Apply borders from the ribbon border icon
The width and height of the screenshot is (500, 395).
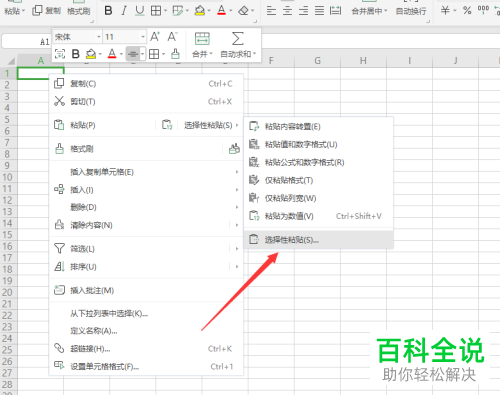click(x=156, y=11)
